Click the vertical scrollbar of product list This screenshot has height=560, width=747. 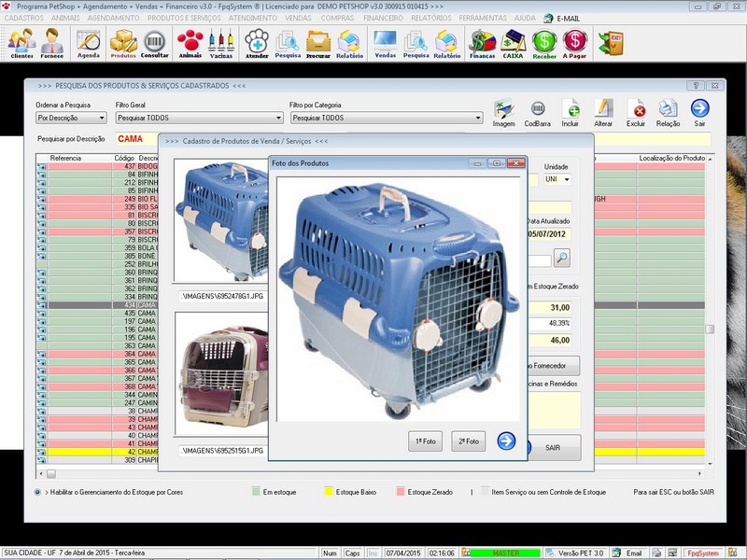[710, 313]
